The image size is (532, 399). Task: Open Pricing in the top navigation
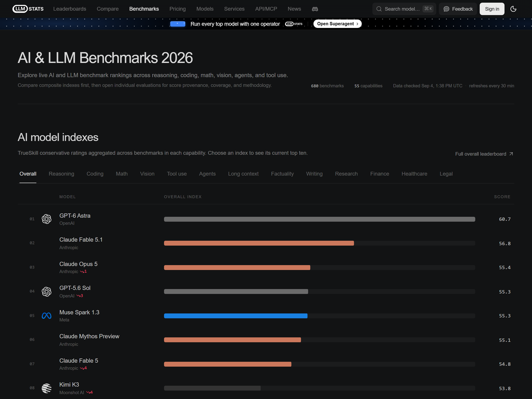pos(178,9)
